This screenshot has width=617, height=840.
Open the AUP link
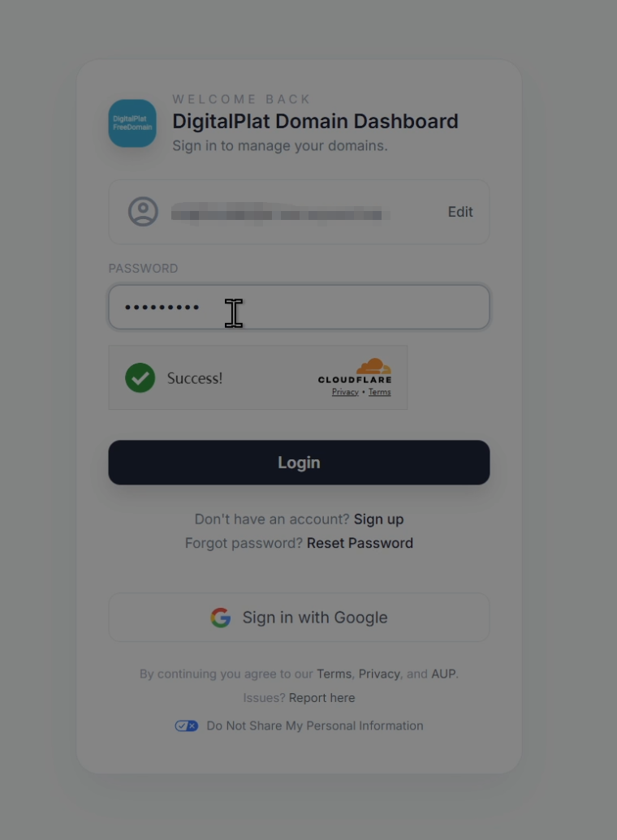(443, 674)
